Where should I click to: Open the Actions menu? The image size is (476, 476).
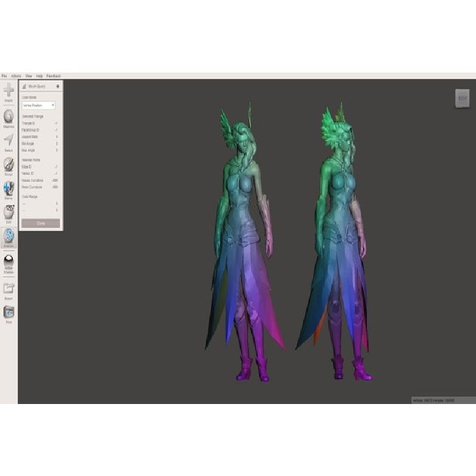click(x=16, y=76)
